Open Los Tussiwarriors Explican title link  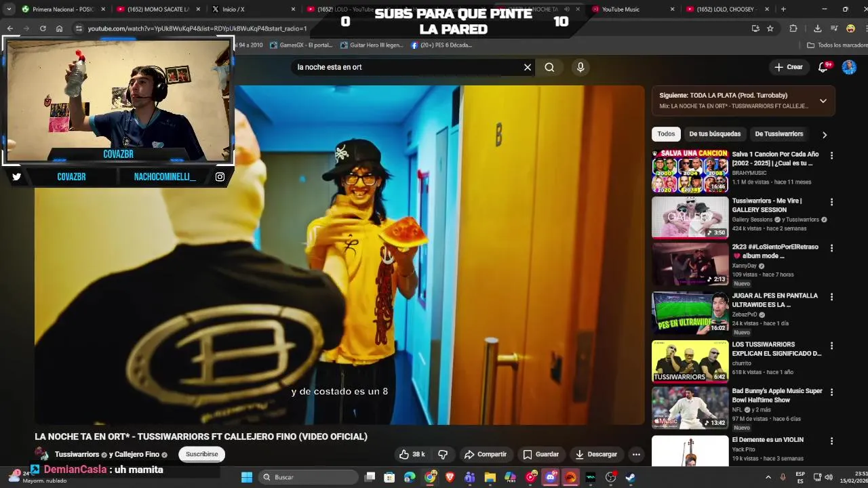pyautogui.click(x=776, y=349)
